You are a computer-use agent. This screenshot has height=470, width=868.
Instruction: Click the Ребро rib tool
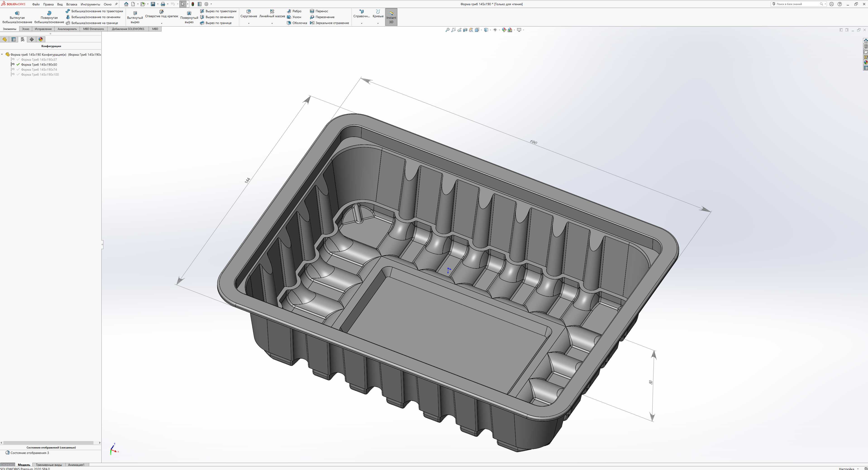point(294,11)
